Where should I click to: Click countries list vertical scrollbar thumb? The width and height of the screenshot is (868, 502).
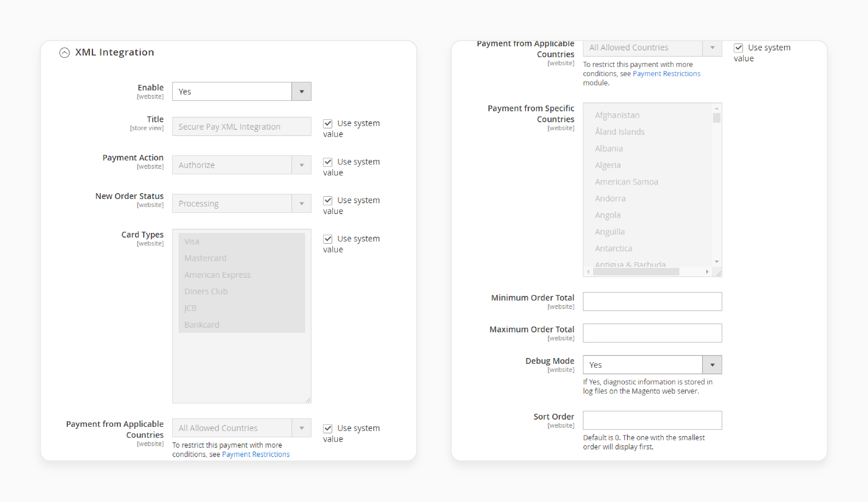[x=716, y=118]
